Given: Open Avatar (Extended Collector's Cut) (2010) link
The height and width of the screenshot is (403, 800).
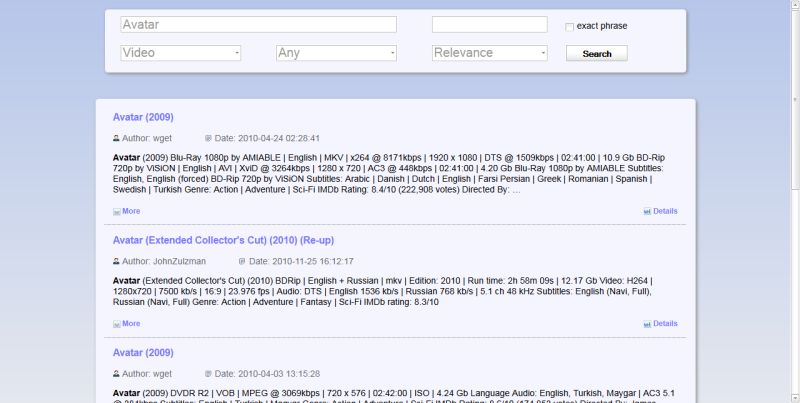Looking at the screenshot, I should (223, 240).
